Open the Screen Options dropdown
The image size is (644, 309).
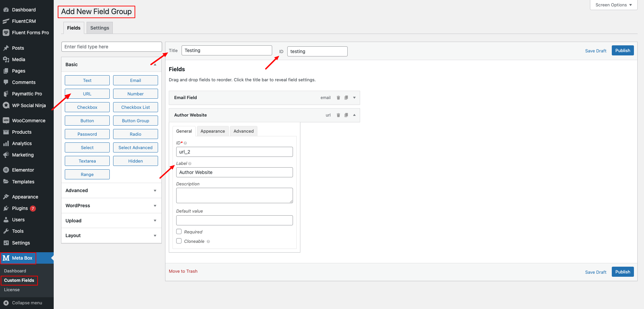[x=613, y=5]
